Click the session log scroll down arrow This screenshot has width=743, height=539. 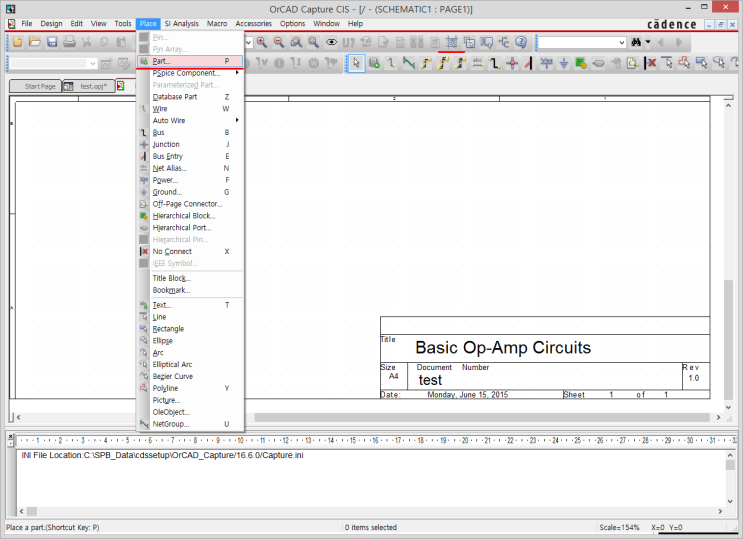coord(730,501)
